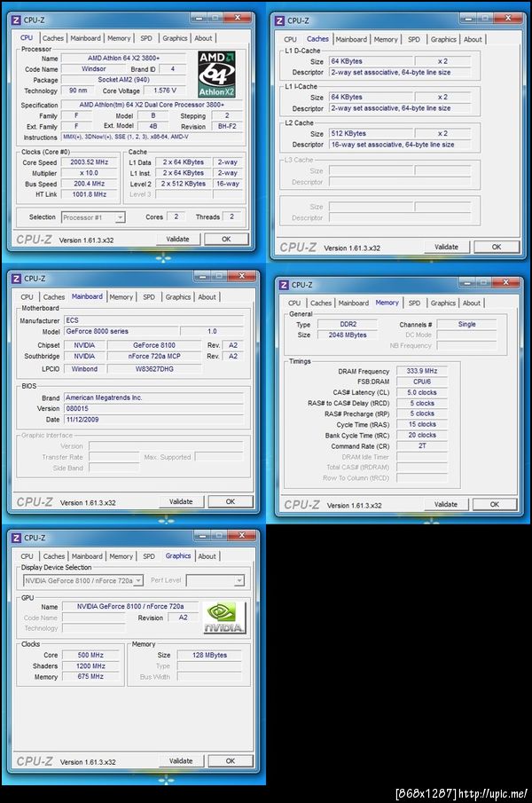This screenshot has width=532, height=803.
Task: Click CPU-Z app icon in Memory window title bar
Action: click(x=284, y=285)
